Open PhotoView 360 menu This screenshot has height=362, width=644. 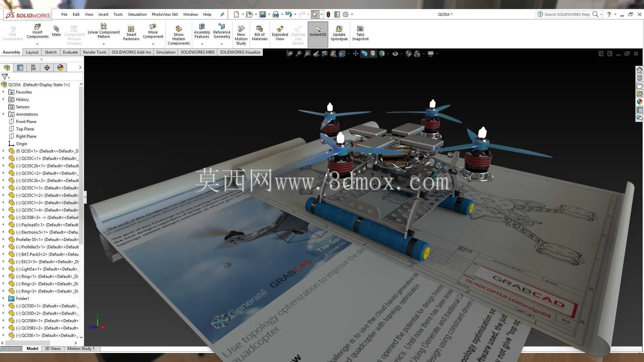coord(165,14)
